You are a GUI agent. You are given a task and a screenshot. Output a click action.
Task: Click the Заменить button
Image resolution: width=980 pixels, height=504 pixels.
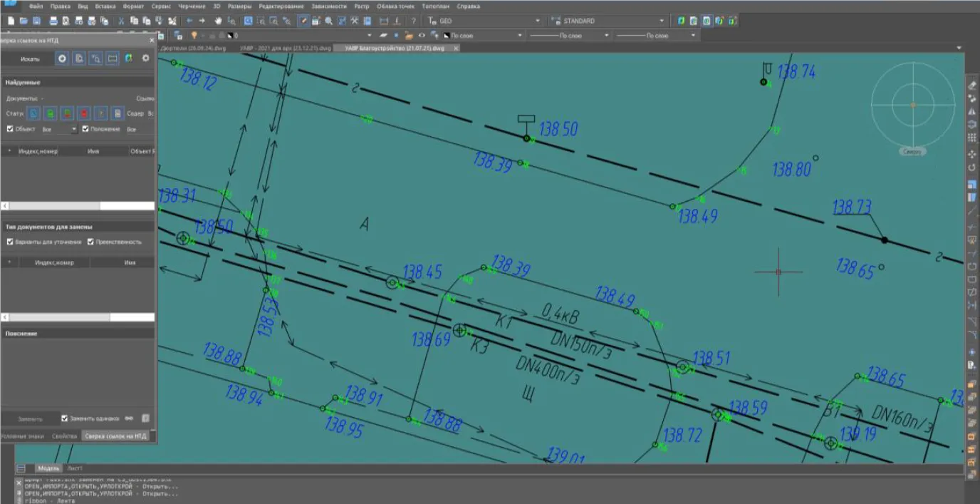coord(30,418)
